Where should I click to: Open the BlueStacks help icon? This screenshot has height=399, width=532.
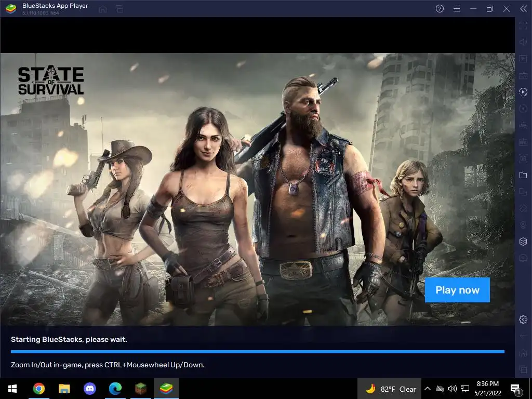pos(440,9)
